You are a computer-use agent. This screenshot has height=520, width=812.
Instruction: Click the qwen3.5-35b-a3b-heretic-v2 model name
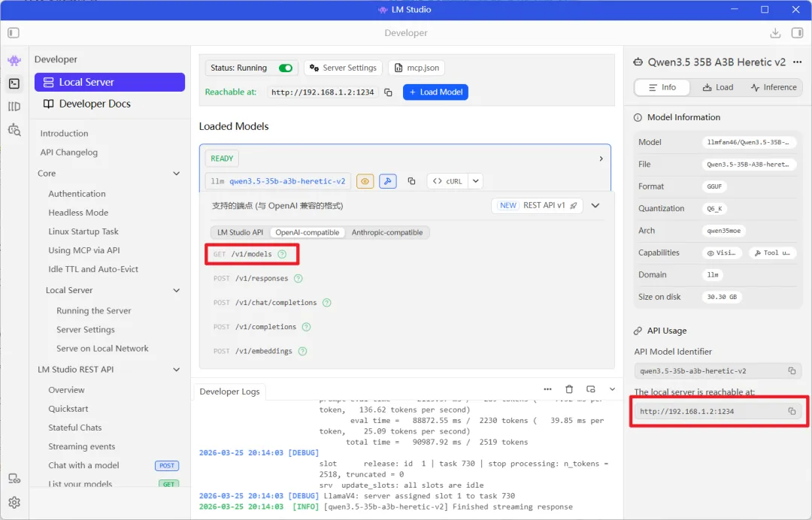287,181
